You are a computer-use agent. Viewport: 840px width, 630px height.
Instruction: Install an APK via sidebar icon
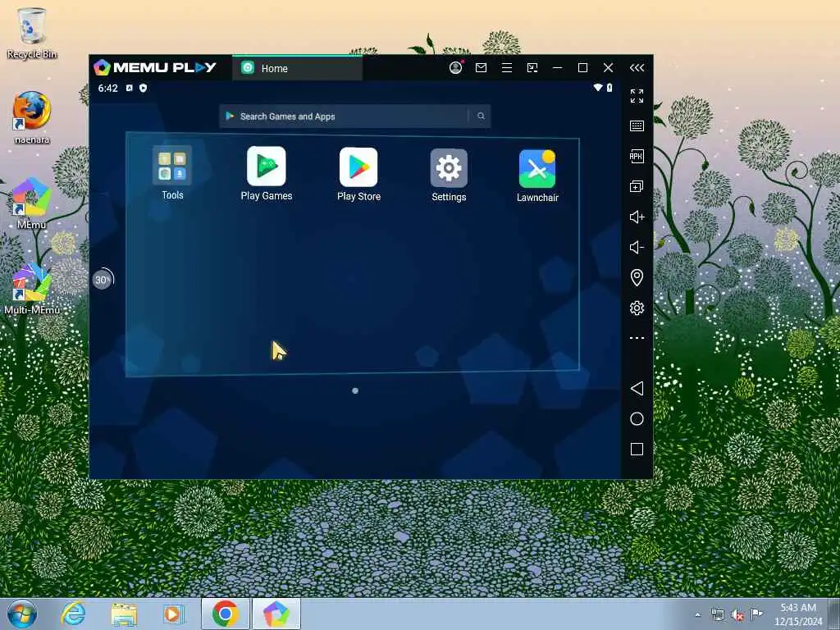coord(637,156)
